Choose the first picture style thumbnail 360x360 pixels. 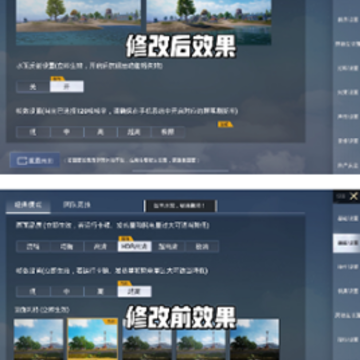(38, 339)
